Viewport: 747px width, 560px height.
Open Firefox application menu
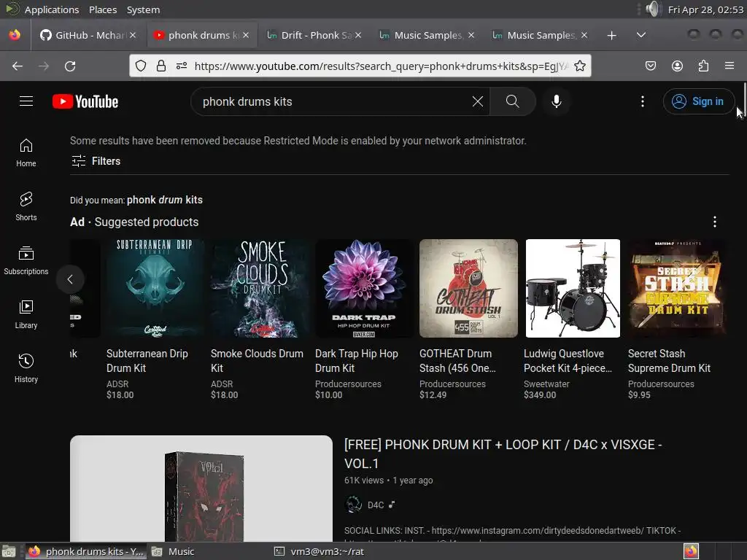coord(729,66)
